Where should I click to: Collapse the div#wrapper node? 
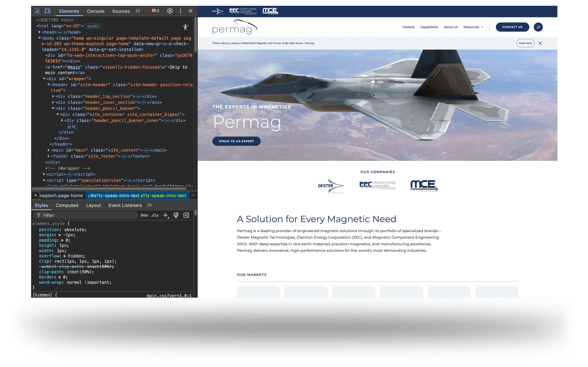coord(44,79)
